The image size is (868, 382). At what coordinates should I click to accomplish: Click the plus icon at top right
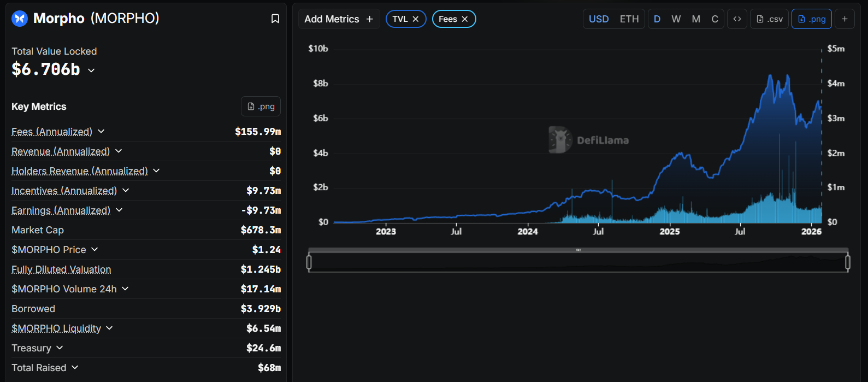tap(845, 19)
